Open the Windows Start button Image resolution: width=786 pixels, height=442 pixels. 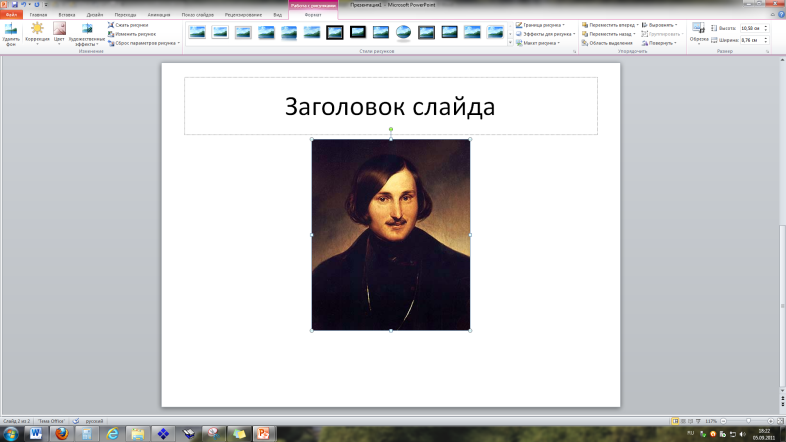click(11, 434)
